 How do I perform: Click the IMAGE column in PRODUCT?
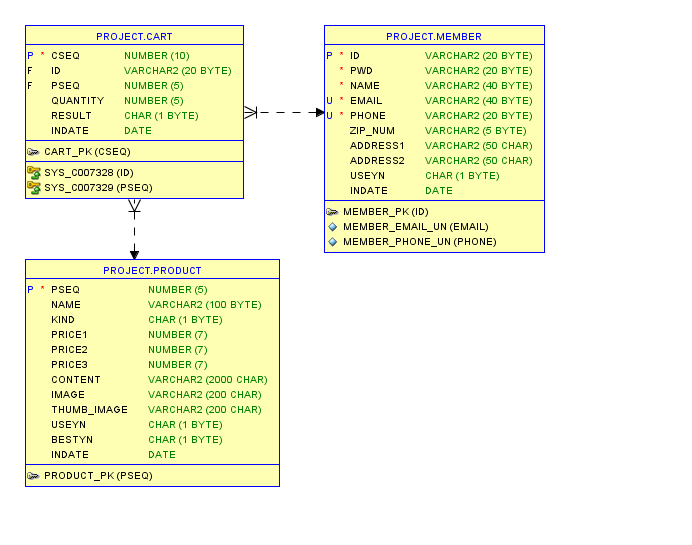tap(68, 395)
